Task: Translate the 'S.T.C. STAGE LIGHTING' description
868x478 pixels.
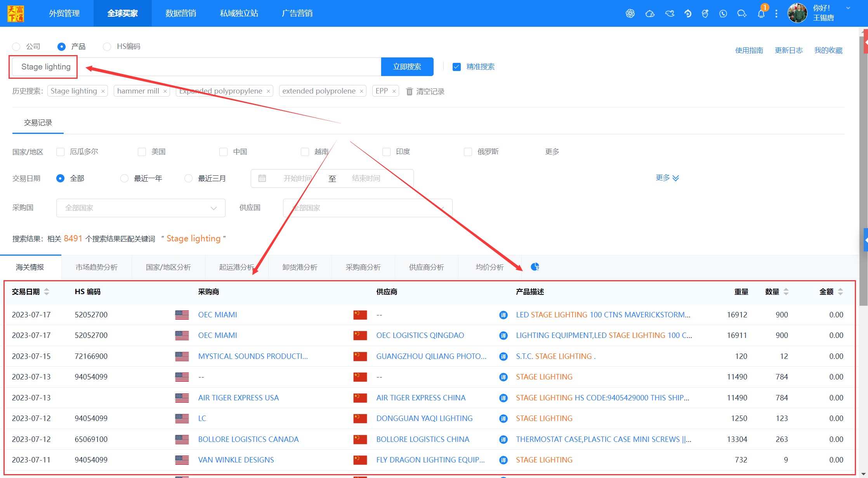Action: pyautogui.click(x=503, y=356)
